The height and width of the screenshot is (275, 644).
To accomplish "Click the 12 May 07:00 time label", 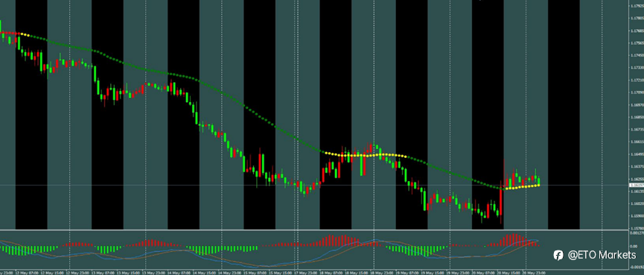I will 27,273.
